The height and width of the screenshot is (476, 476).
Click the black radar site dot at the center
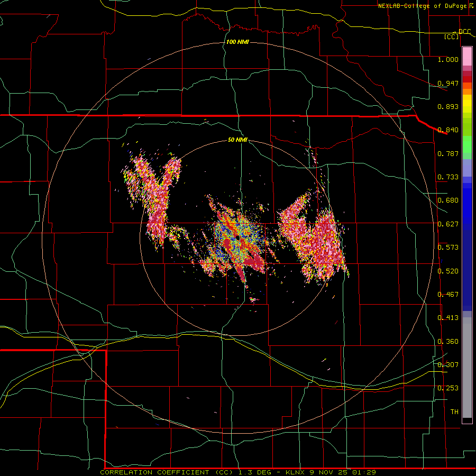236,237
